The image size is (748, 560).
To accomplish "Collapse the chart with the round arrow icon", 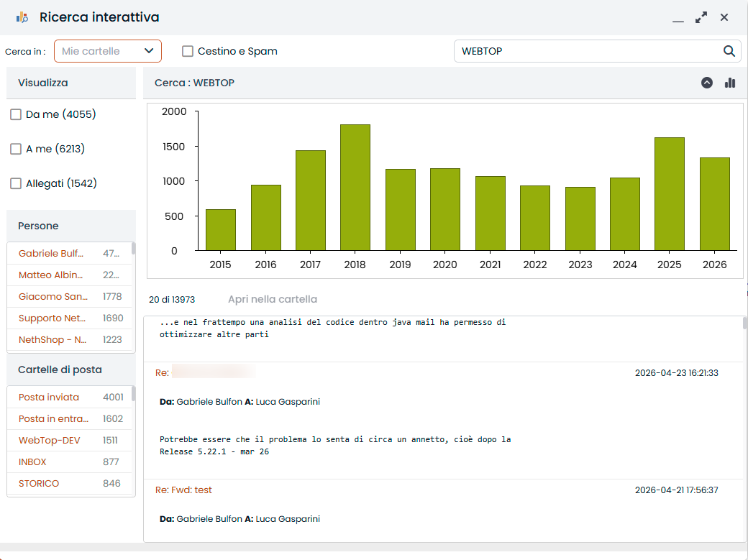I will tap(707, 83).
